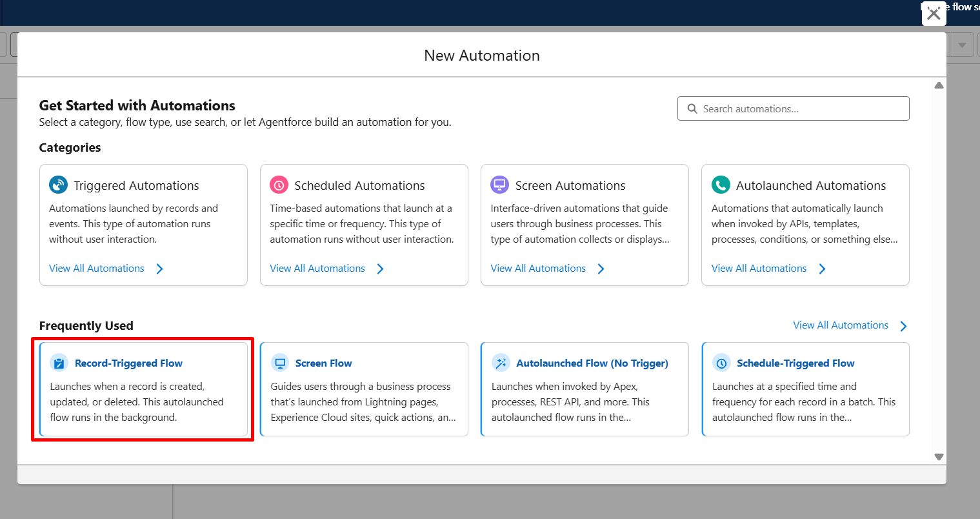Select the Schedule-Triggered Flow title
This screenshot has height=519, width=980.
(795, 363)
